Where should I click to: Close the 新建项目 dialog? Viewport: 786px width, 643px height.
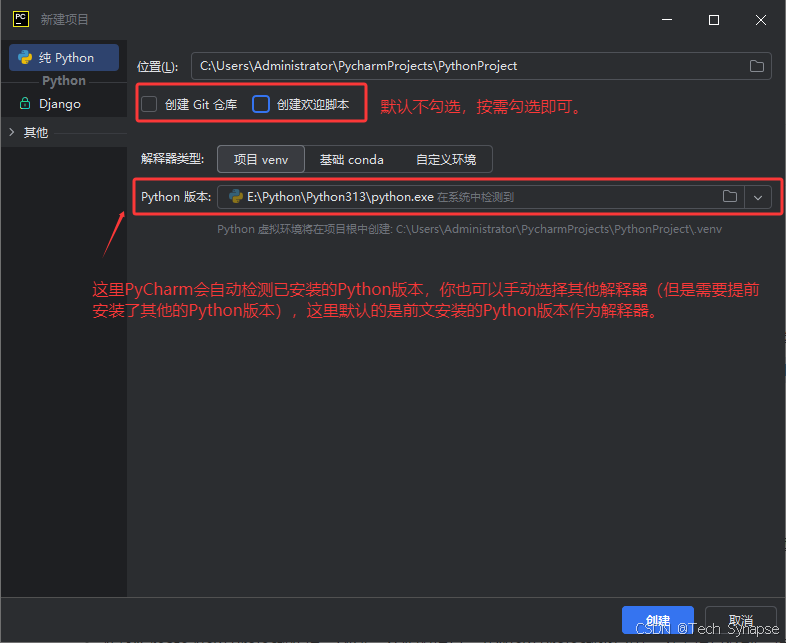760,20
